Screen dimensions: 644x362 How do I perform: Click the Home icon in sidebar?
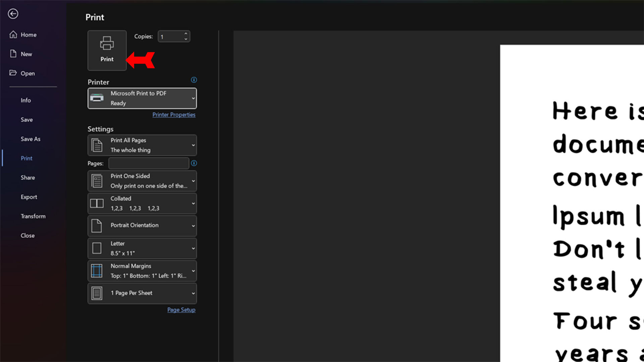(13, 35)
